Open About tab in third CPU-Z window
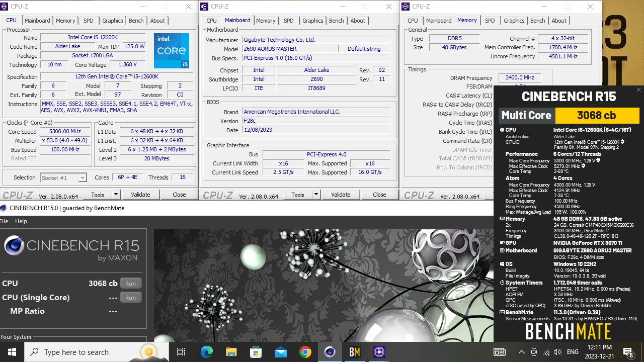Screen dimensions: 644x362 (x=559, y=21)
